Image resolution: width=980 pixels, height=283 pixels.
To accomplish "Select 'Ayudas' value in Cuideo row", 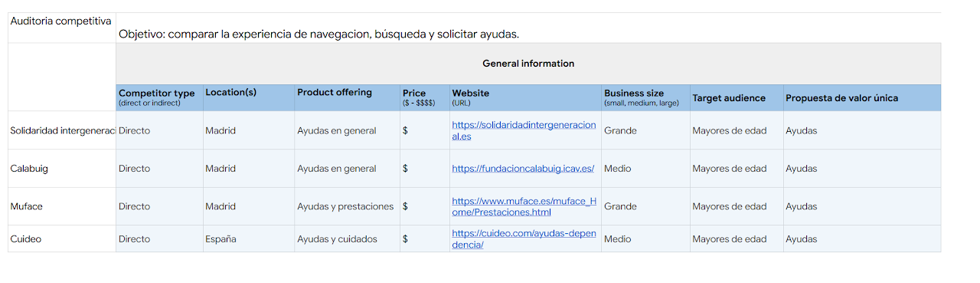I will (x=862, y=239).
